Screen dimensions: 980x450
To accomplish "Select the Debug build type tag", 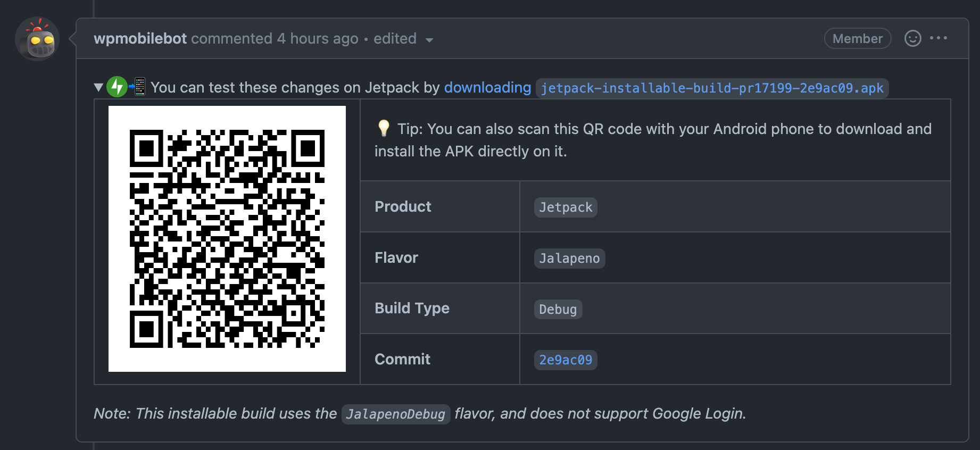I will pos(558,310).
